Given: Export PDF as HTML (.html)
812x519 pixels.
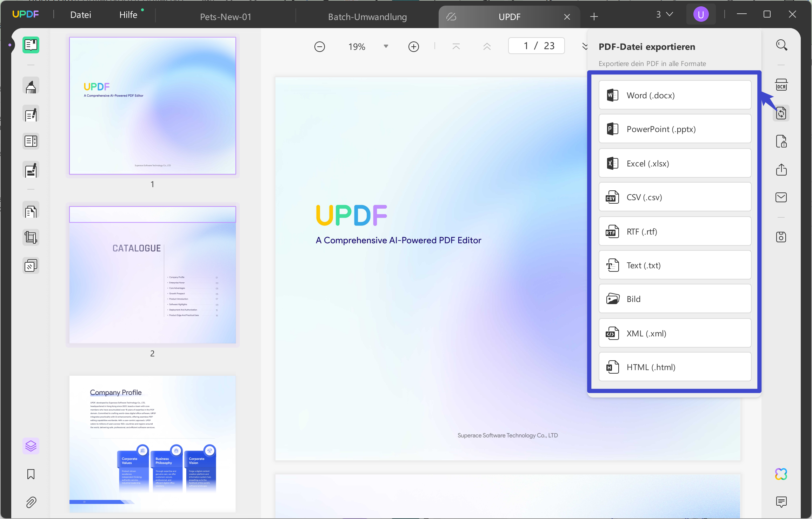Looking at the screenshot, I should pyautogui.click(x=675, y=367).
